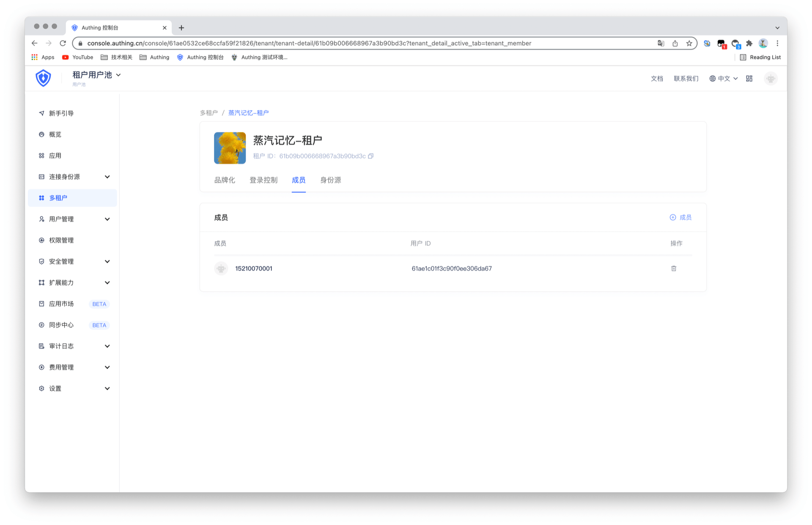The image size is (812, 525).
Task: Reload the page in browser toolbar
Action: pos(63,43)
